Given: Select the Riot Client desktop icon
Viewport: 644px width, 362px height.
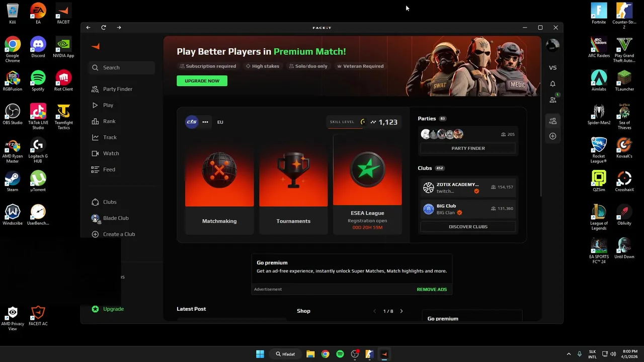Looking at the screenshot, I should (63, 80).
